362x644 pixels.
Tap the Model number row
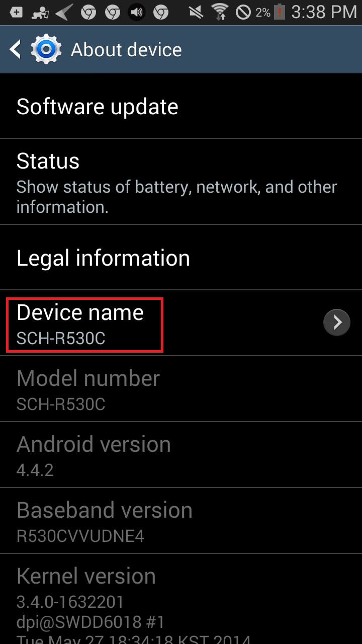click(x=181, y=389)
